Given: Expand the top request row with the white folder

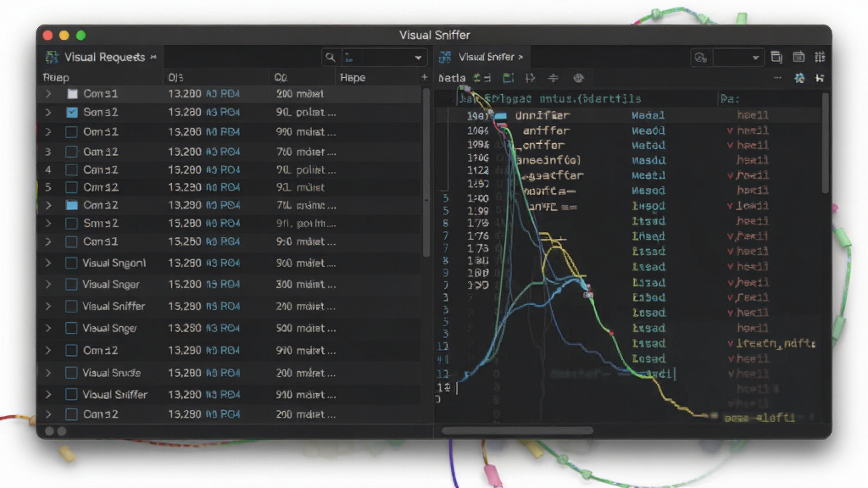Looking at the screenshot, I should pos(48,93).
